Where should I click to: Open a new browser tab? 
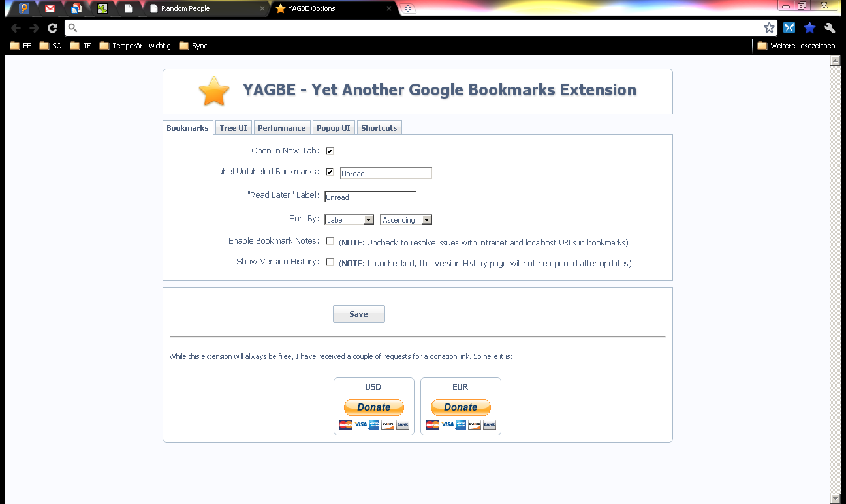click(408, 8)
